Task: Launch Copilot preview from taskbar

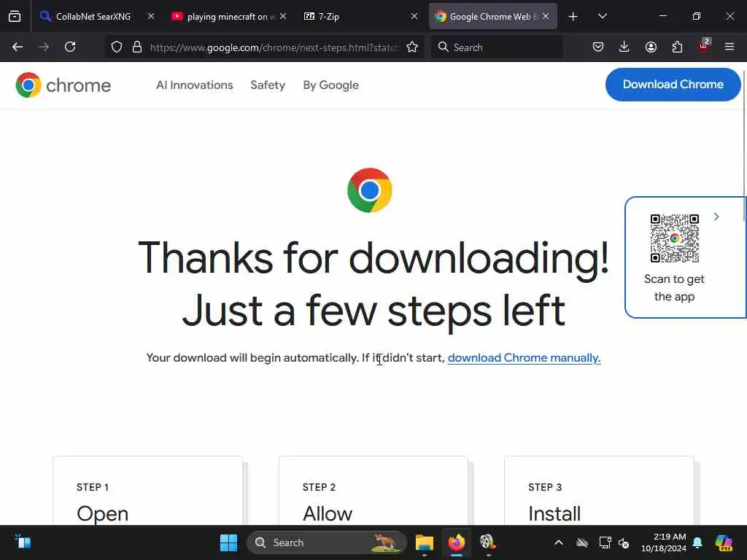Action: tap(724, 542)
